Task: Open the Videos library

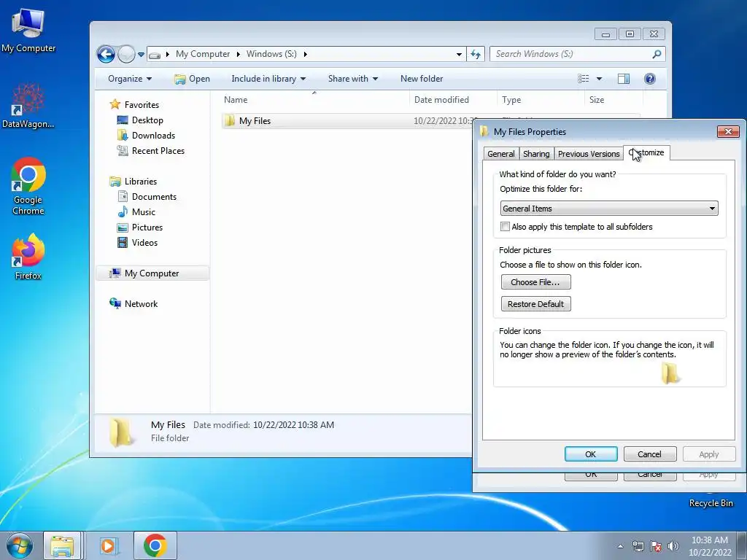Action: coord(144,242)
